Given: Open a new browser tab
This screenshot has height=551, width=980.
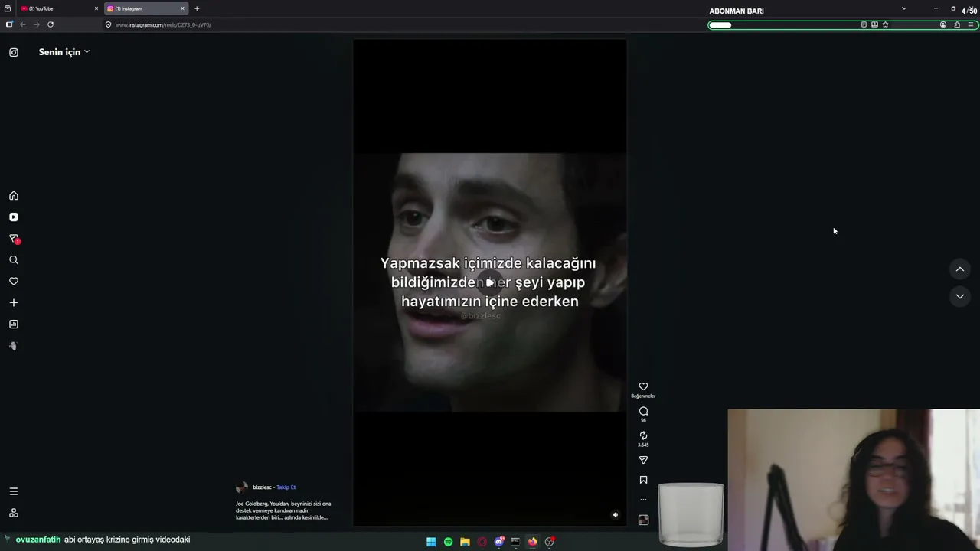Looking at the screenshot, I should (197, 8).
